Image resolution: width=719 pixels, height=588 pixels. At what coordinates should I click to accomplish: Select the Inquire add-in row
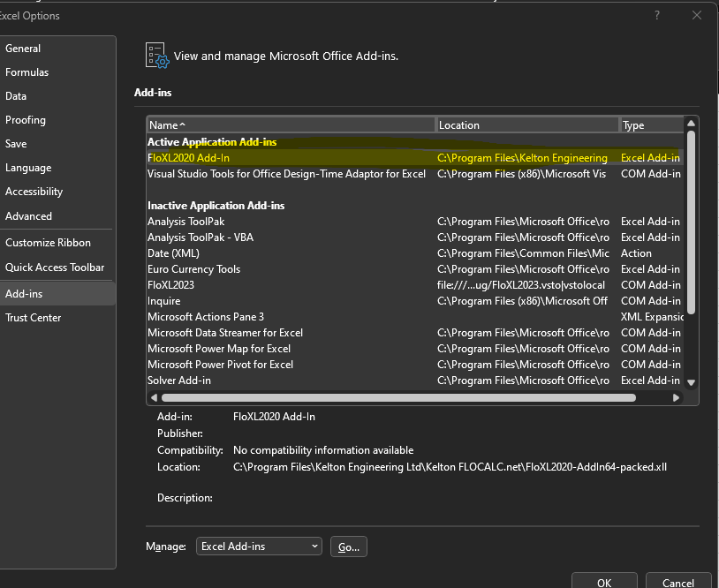414,301
